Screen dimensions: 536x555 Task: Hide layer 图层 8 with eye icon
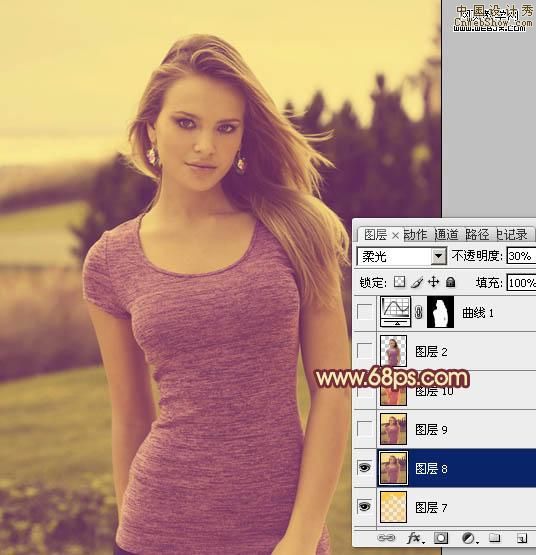[365, 468]
